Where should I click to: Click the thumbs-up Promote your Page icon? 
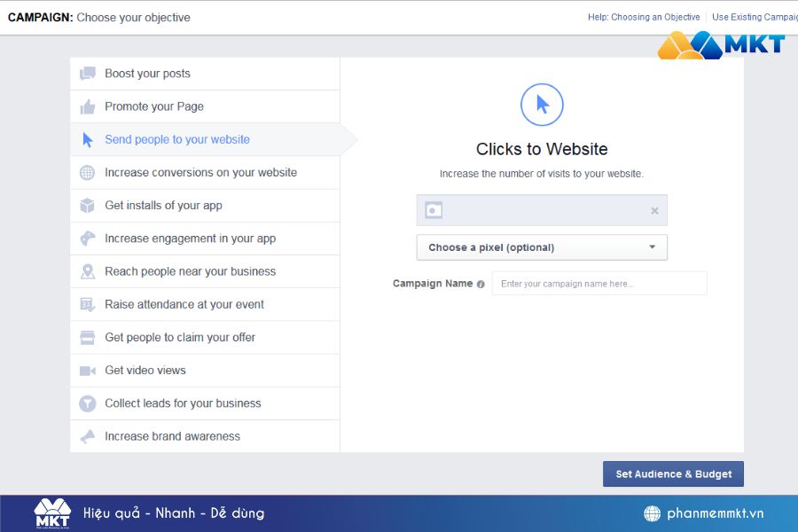[x=87, y=106]
